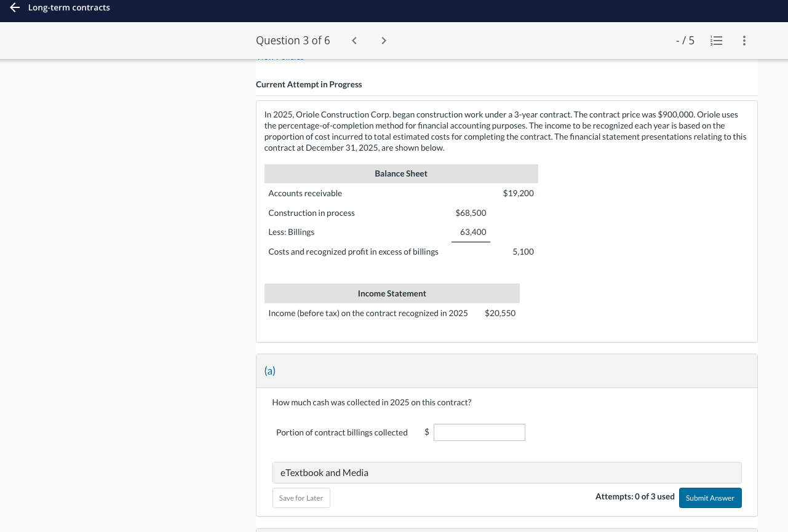Click the problem description paragraph about Oriole Construction
788x532 pixels.
tap(506, 131)
